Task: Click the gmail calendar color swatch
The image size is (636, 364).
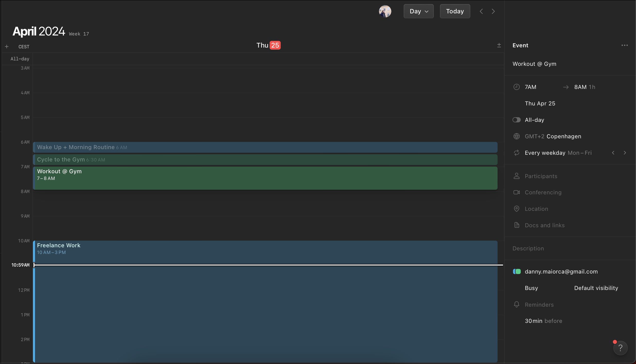Action: click(x=517, y=271)
